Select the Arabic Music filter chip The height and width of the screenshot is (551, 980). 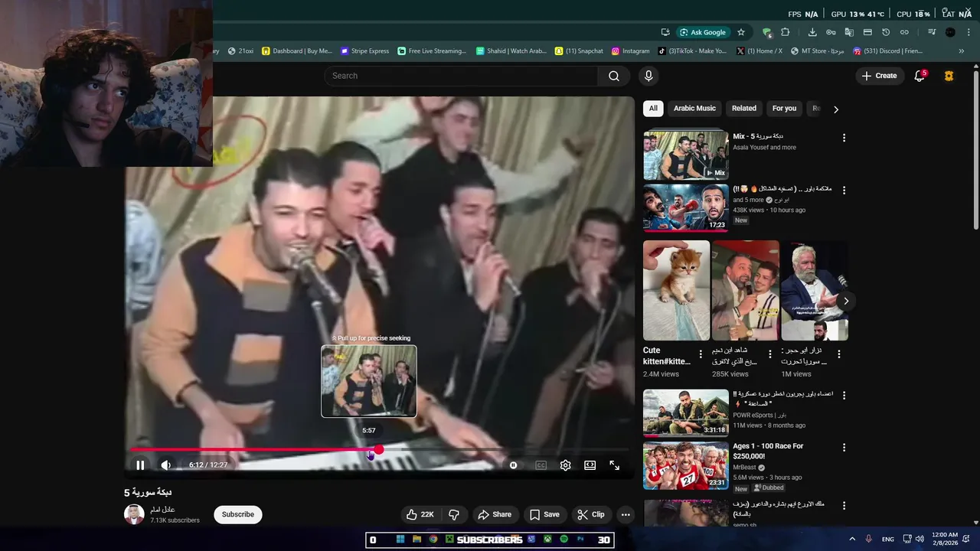694,109
